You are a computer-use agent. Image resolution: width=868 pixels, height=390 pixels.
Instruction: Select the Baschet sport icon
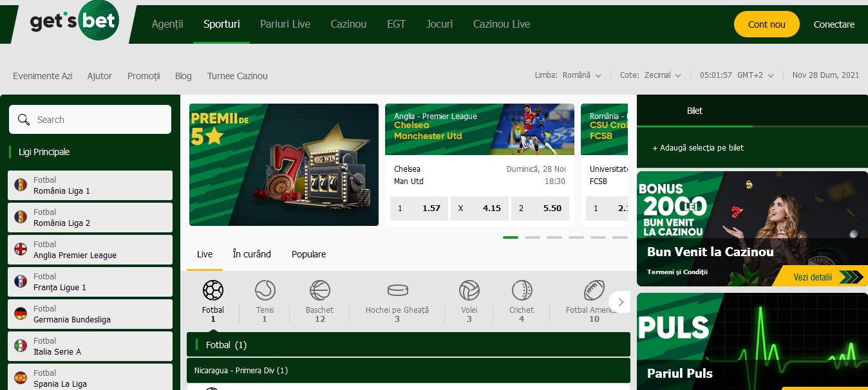coord(319,291)
